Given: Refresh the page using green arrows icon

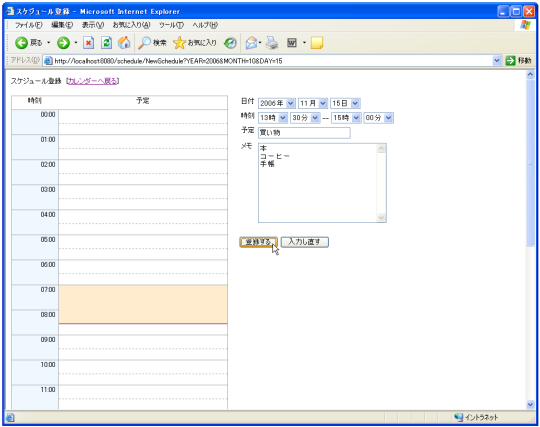Looking at the screenshot, I should [x=106, y=43].
